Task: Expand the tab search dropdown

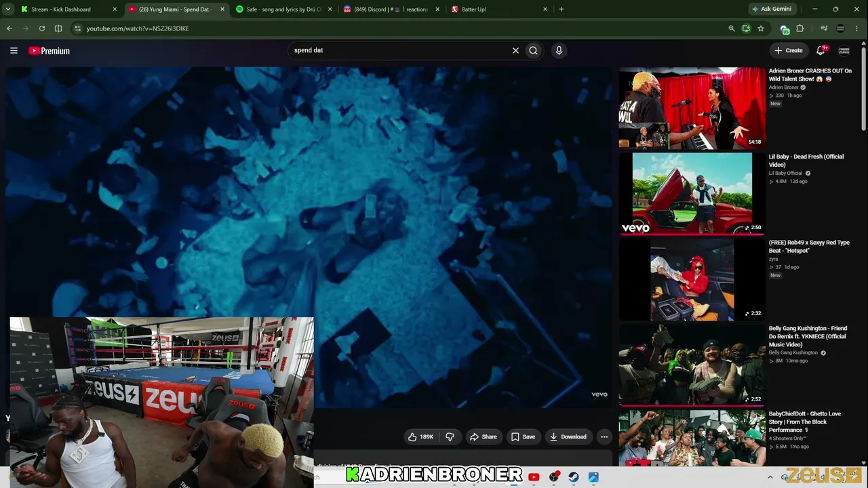Action: tap(9, 9)
